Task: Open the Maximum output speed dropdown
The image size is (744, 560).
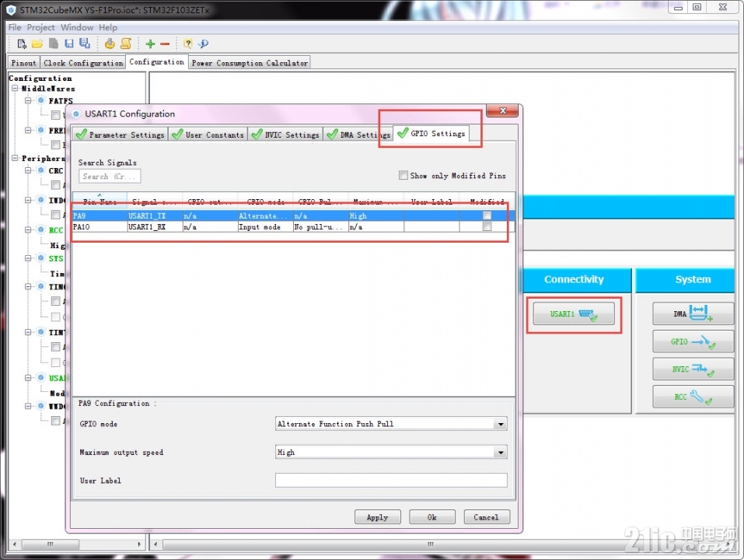Action: coord(501,452)
